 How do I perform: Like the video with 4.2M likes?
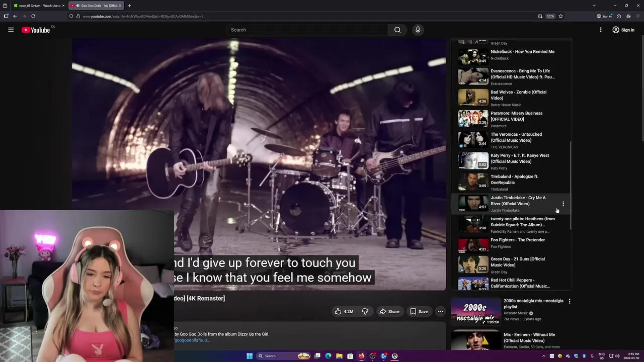344,311
